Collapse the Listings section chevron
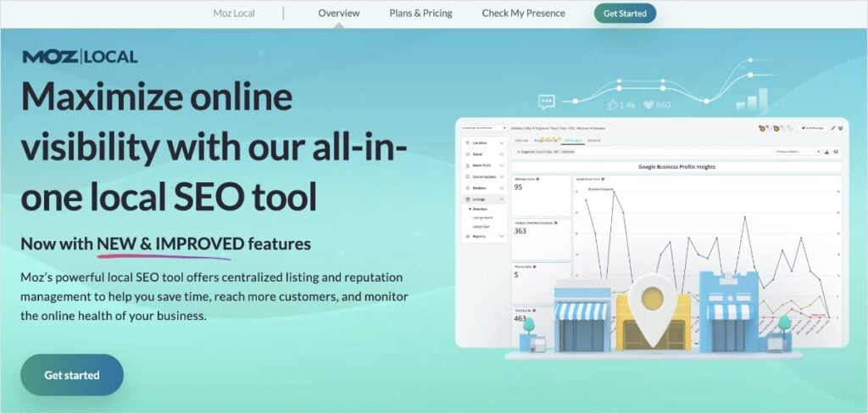This screenshot has height=414, width=868. pos(502,199)
